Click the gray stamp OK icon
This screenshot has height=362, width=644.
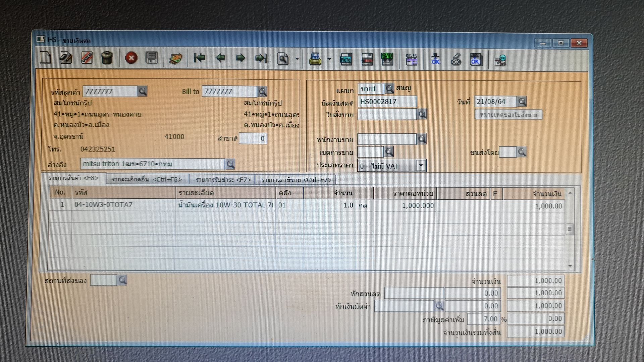point(456,59)
